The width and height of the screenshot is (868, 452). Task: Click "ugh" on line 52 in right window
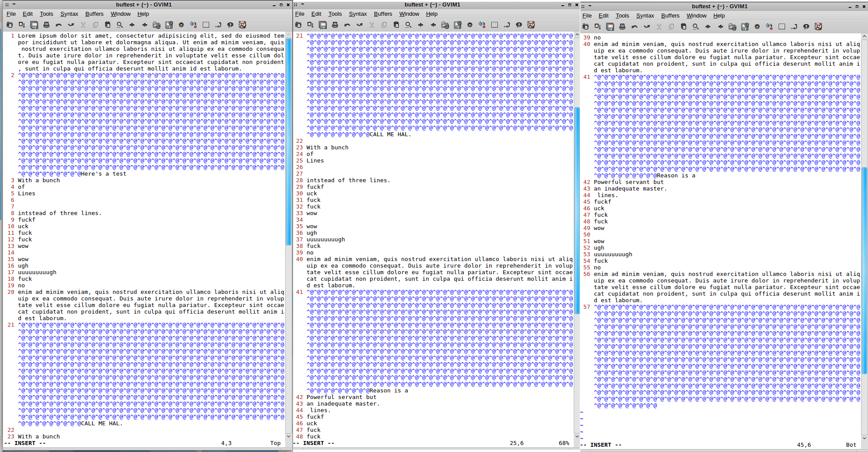[599, 248]
